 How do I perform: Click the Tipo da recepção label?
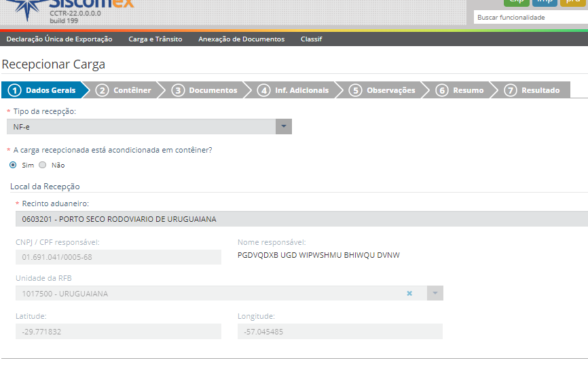(x=45, y=111)
